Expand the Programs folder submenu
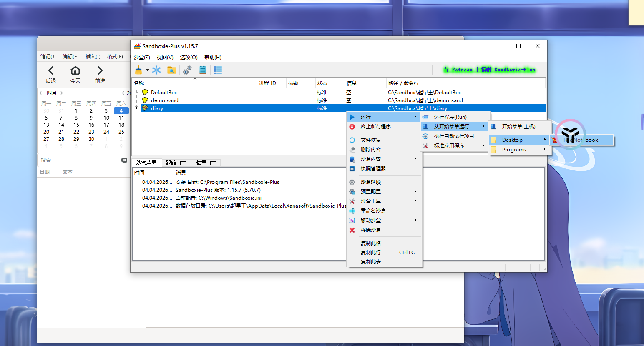644x346 pixels. (x=520, y=150)
